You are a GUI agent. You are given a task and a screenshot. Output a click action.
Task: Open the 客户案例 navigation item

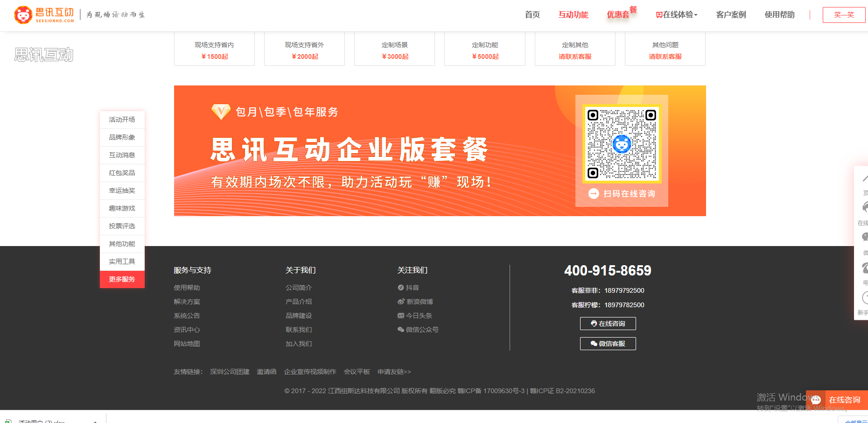pos(731,14)
